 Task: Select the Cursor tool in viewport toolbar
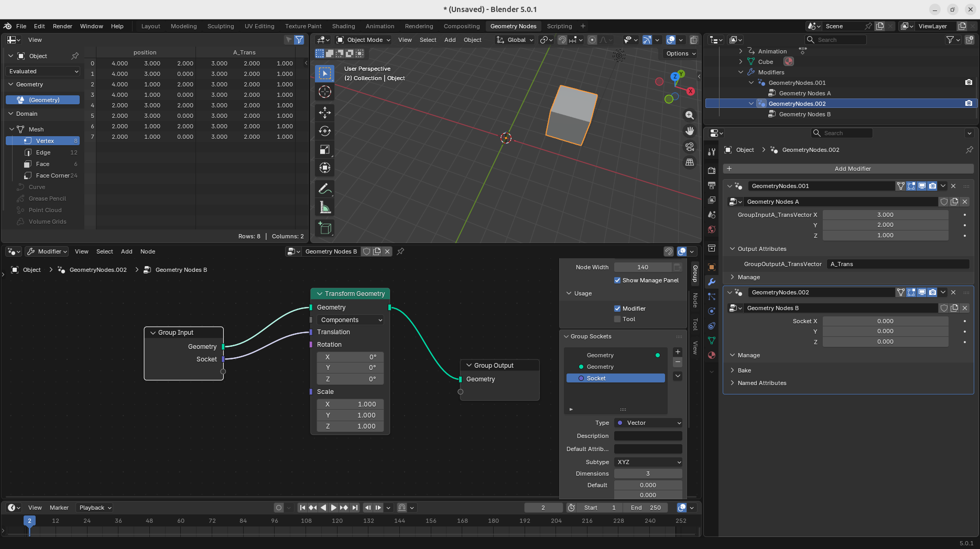(325, 92)
